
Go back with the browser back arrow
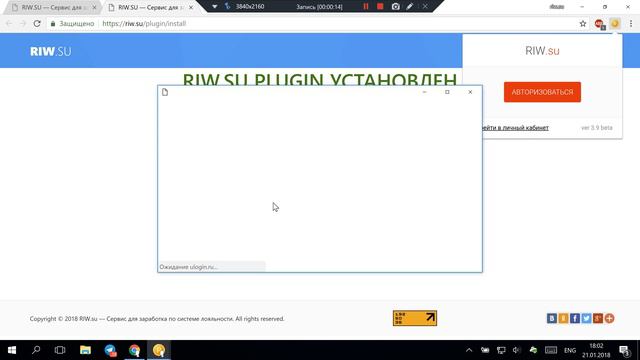[x=9, y=24]
